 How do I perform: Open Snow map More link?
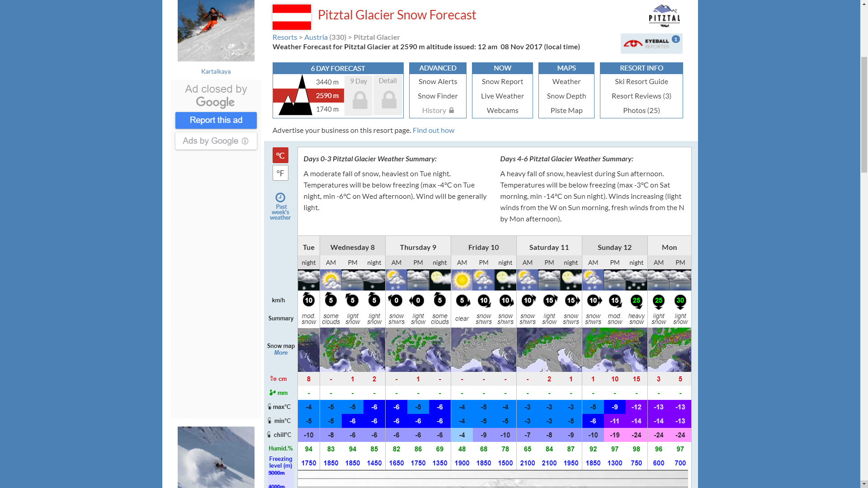click(x=280, y=353)
